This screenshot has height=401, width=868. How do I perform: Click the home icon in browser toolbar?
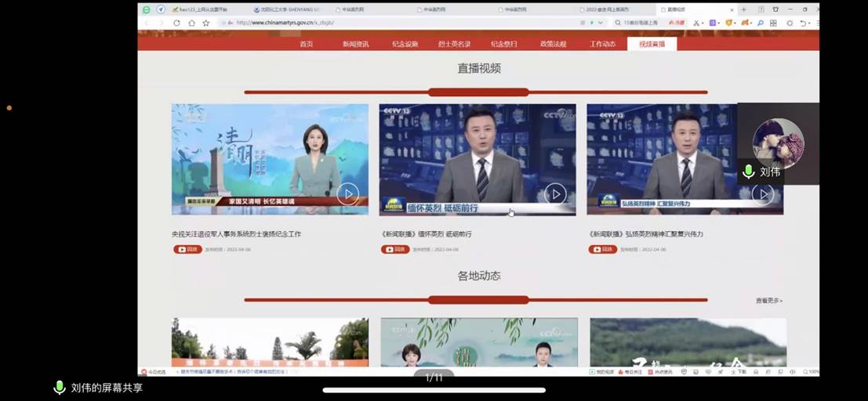191,23
